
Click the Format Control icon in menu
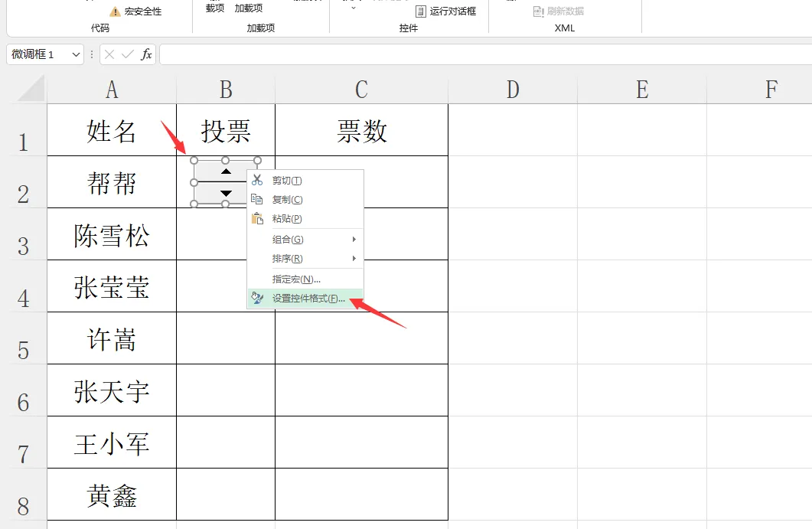point(257,297)
